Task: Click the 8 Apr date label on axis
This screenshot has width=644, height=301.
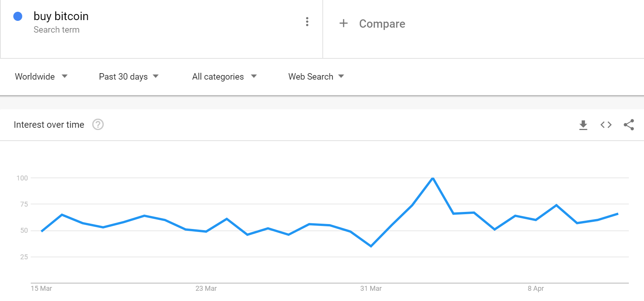Action: point(536,288)
